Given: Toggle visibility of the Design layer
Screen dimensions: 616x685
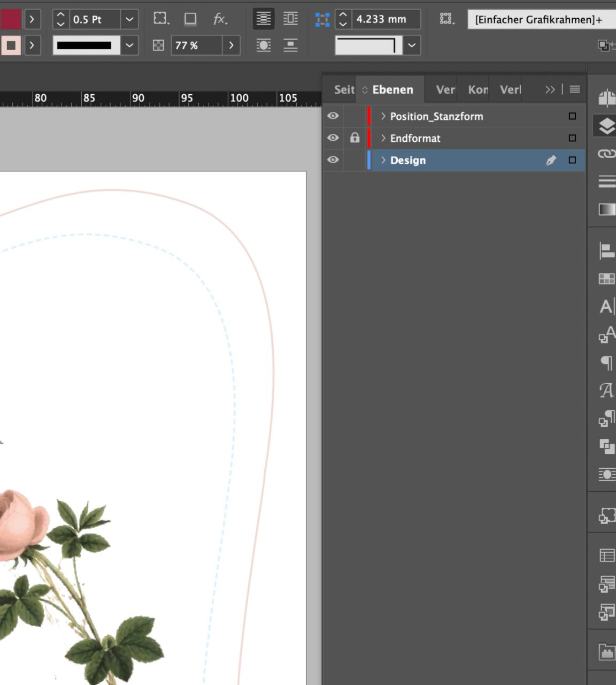Looking at the screenshot, I should click(333, 160).
